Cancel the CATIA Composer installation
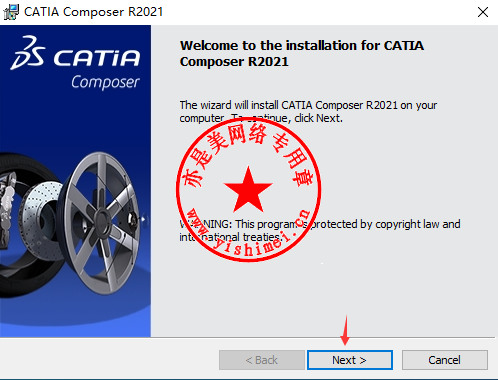The width and height of the screenshot is (498, 380). [x=445, y=360]
